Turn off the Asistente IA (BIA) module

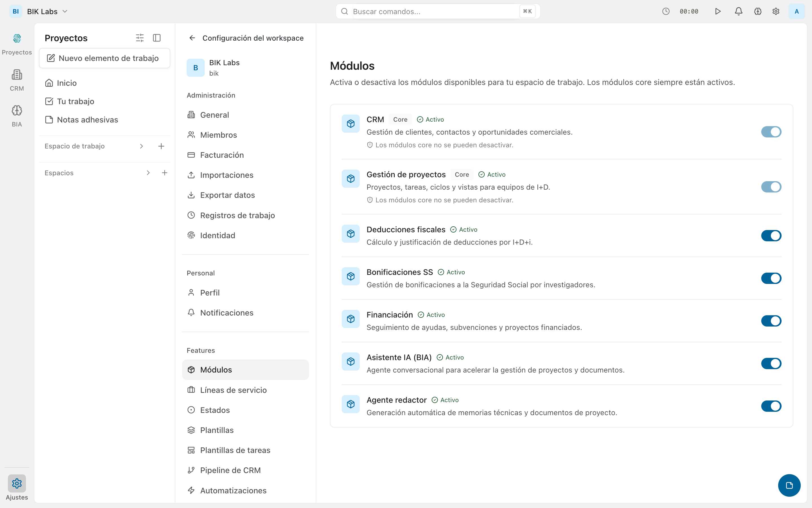coord(771,364)
